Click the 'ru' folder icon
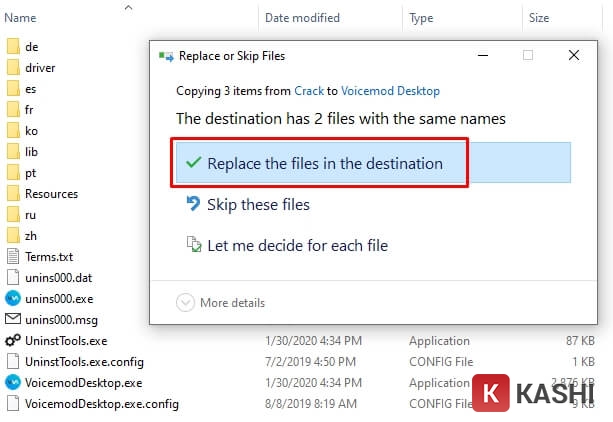This screenshot has width=613, height=422. point(13,215)
